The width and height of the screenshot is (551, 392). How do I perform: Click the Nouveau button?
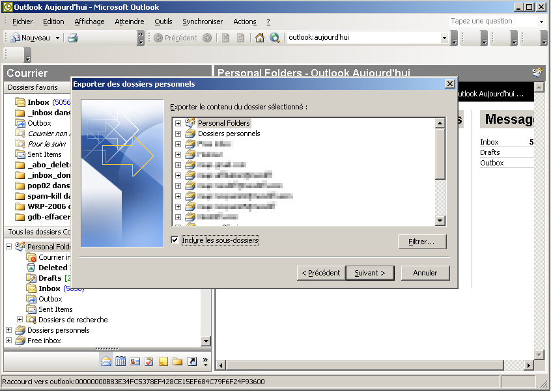31,38
